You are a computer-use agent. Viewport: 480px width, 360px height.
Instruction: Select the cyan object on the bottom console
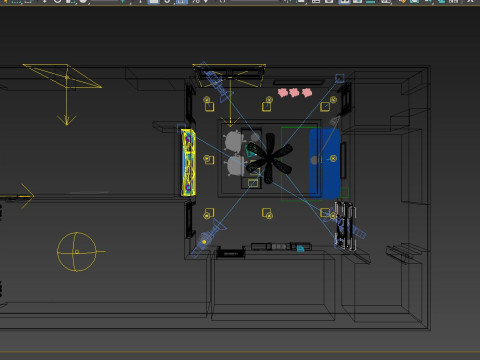click(300, 248)
